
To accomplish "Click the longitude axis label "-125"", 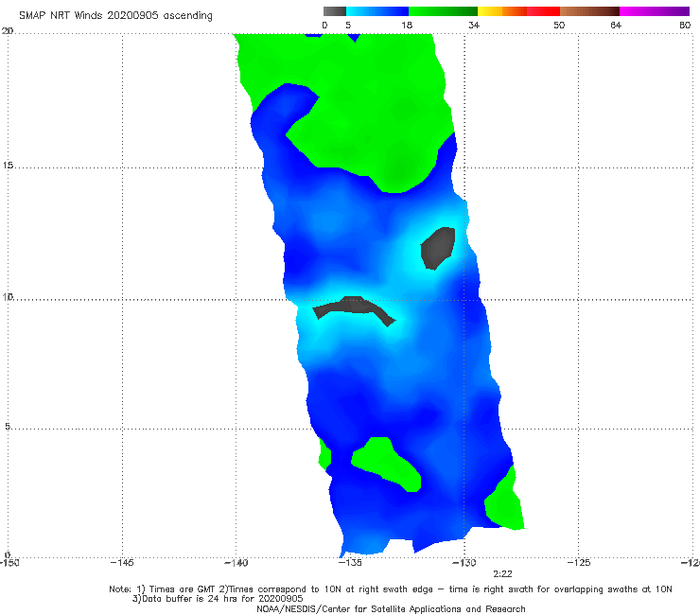I will tap(579, 563).
